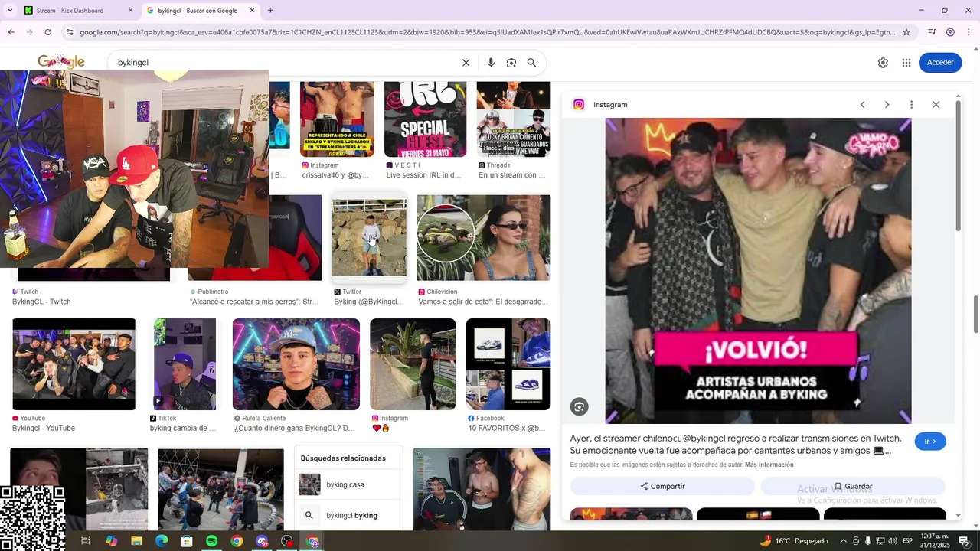Open Copilot from the taskbar
980x551 pixels.
112,541
